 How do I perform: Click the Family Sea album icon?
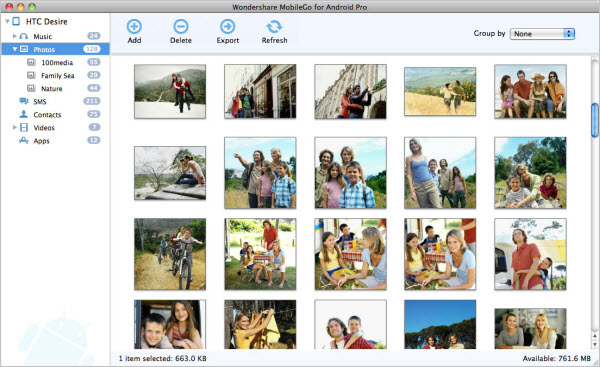point(31,75)
